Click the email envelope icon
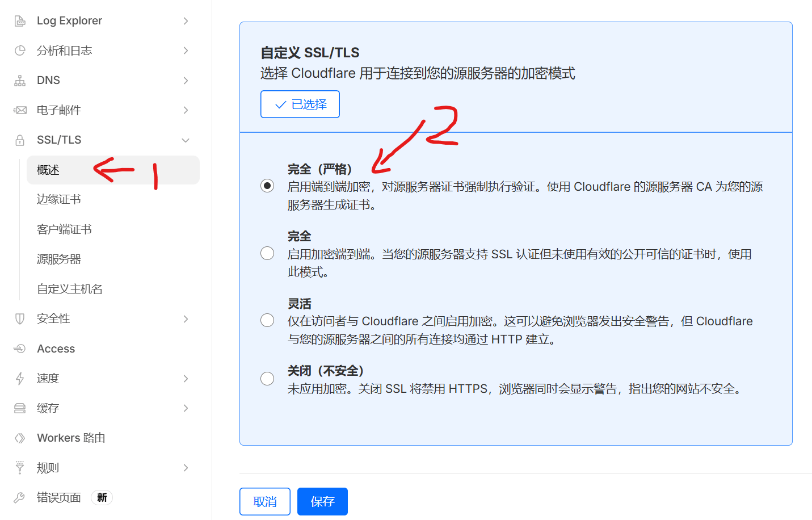Image resolution: width=812 pixels, height=520 pixels. pos(20,110)
